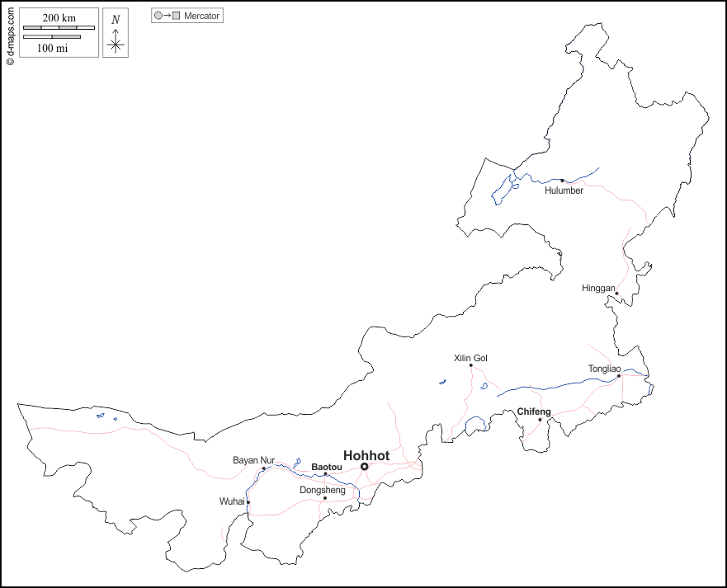
Task: Select the Hohhot capital city marker
Action: pyautogui.click(x=364, y=467)
